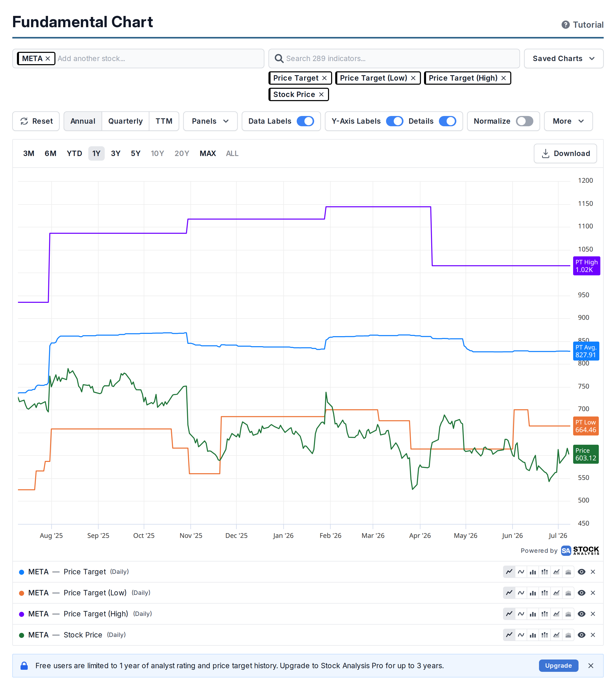The height and width of the screenshot is (698, 616).
Task: Set Price Target series to bar chart
Action: pos(533,572)
